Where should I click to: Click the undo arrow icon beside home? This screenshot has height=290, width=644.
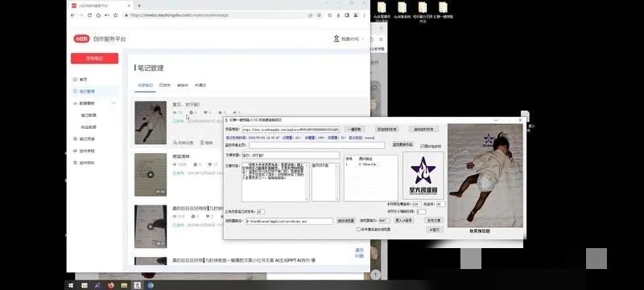pos(107,15)
